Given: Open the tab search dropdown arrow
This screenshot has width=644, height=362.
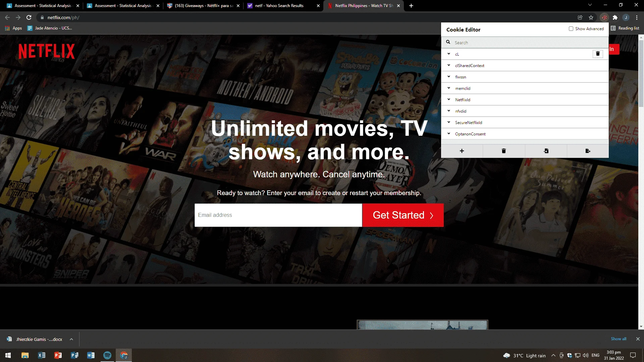Looking at the screenshot, I should pyautogui.click(x=590, y=5).
